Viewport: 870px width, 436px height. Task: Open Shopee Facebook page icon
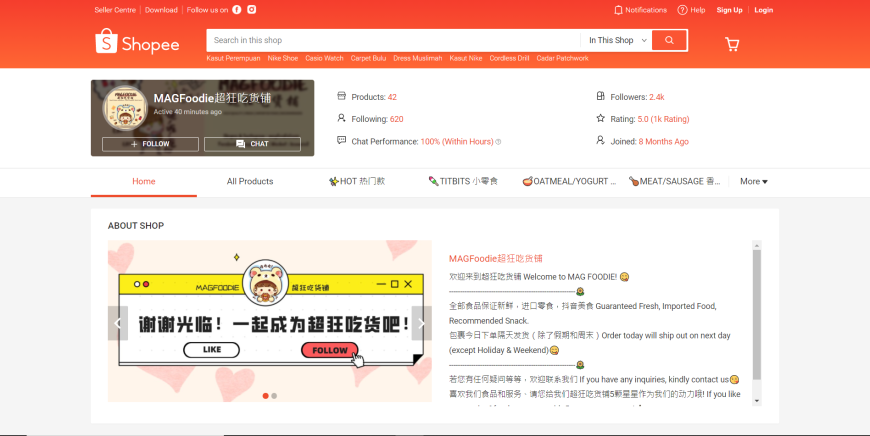pos(236,9)
